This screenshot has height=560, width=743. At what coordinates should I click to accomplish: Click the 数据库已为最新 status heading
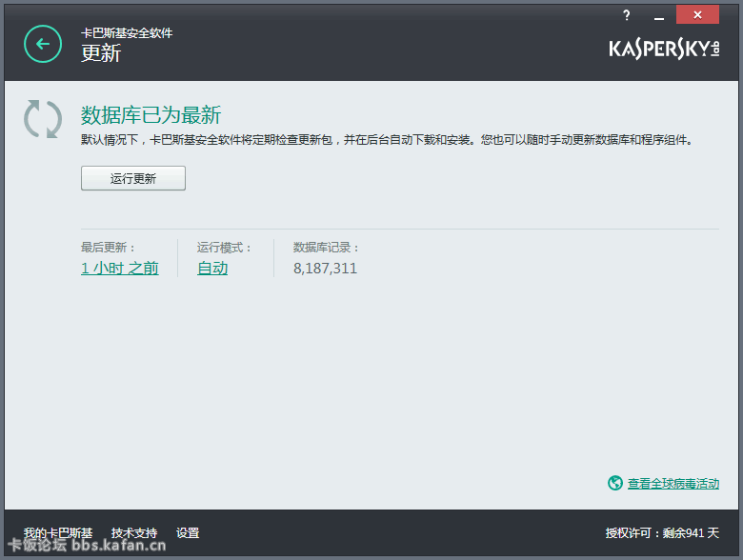point(151,115)
